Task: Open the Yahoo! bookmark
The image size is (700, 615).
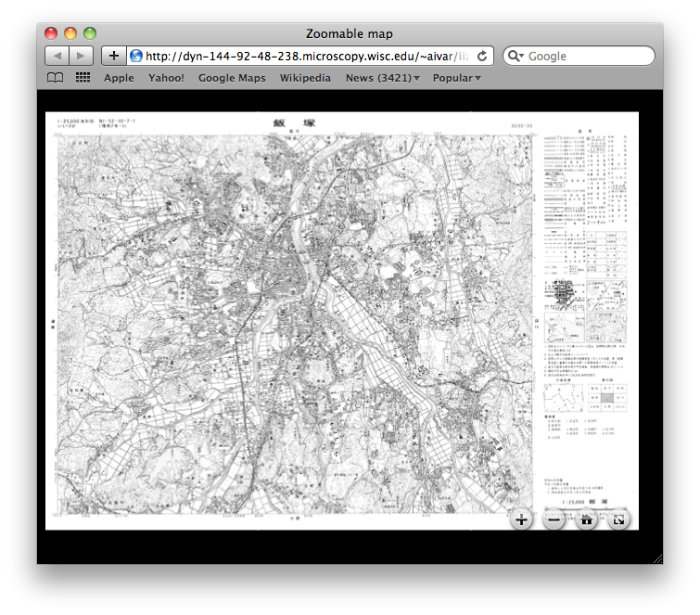Action: point(166,78)
